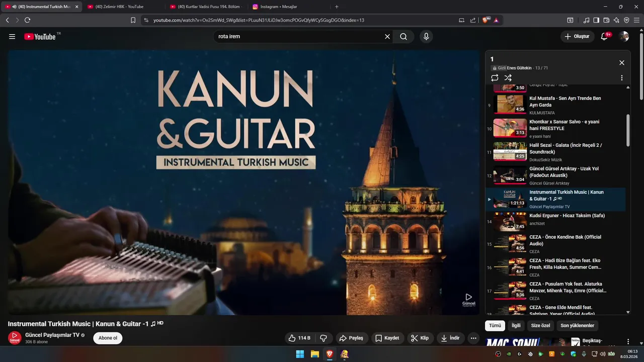The height and width of the screenshot is (362, 644).
Task: Subscribe with the Abone ol button
Action: tap(108, 338)
